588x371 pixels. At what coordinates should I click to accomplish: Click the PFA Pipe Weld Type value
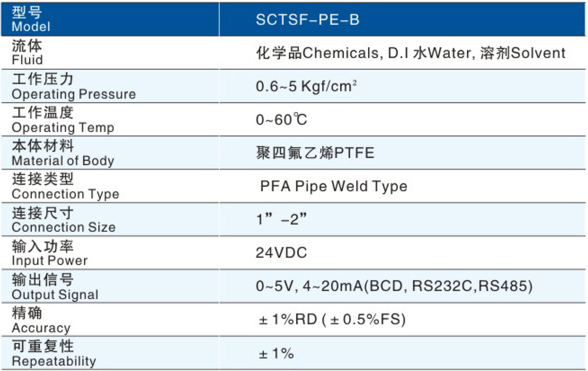(x=333, y=186)
